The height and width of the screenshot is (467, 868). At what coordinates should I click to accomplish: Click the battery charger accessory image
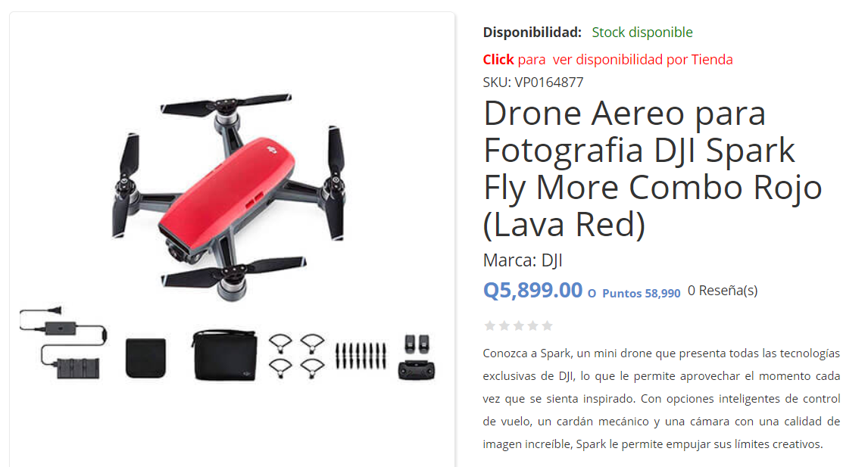62,343
